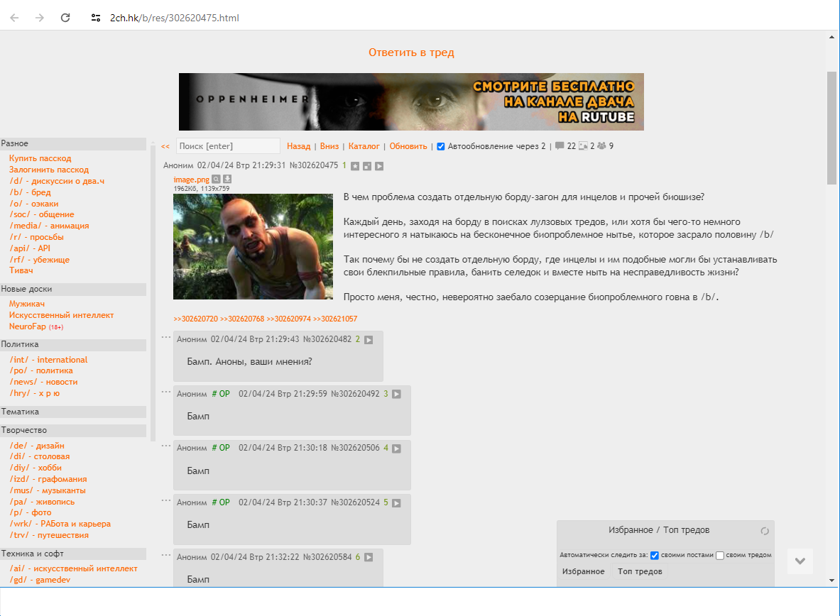Click scroll-down chevron button at bottom right

tap(800, 561)
